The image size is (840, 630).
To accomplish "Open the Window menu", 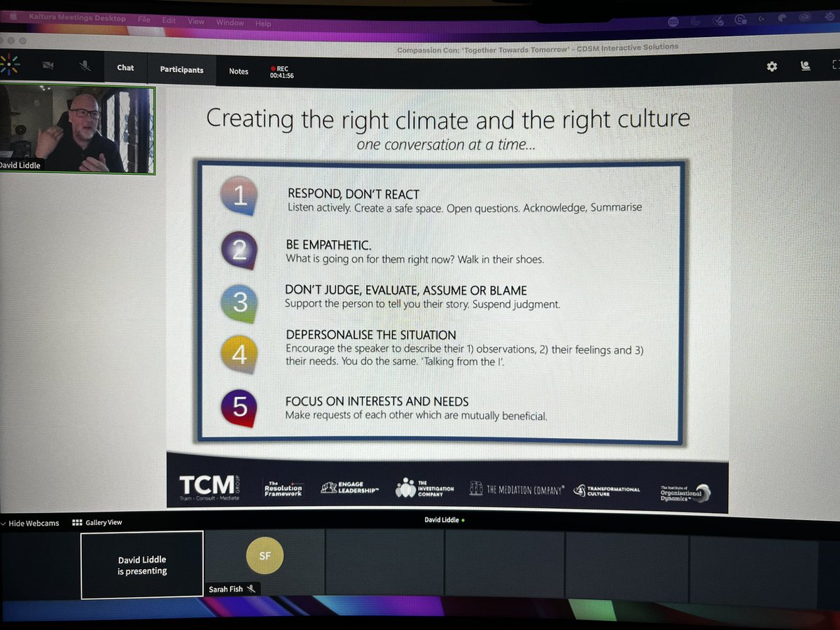I will (x=230, y=22).
